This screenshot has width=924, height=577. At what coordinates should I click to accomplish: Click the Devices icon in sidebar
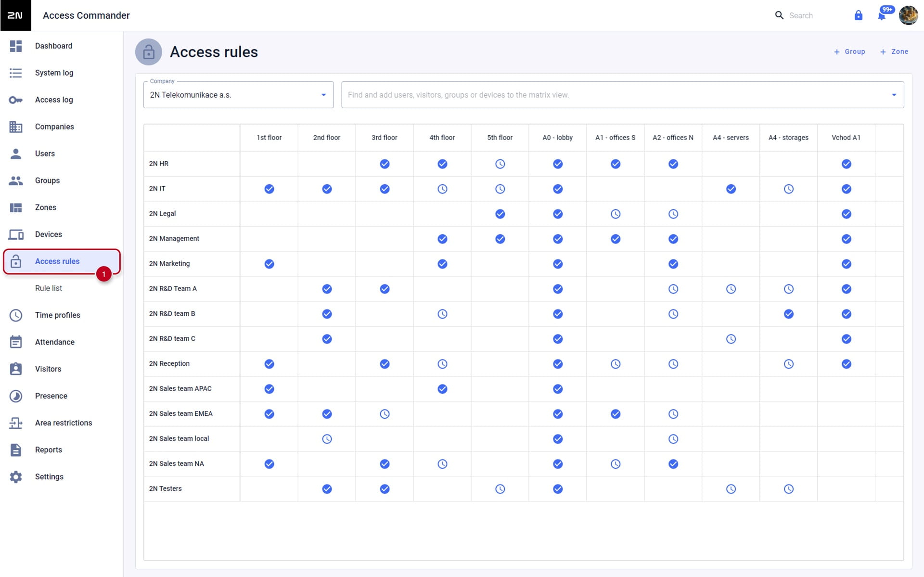(x=16, y=234)
